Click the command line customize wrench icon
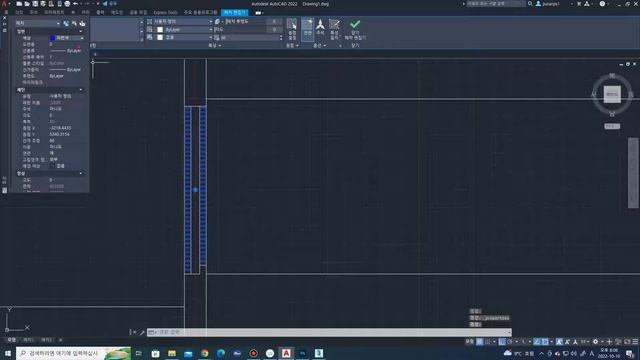 (142, 332)
